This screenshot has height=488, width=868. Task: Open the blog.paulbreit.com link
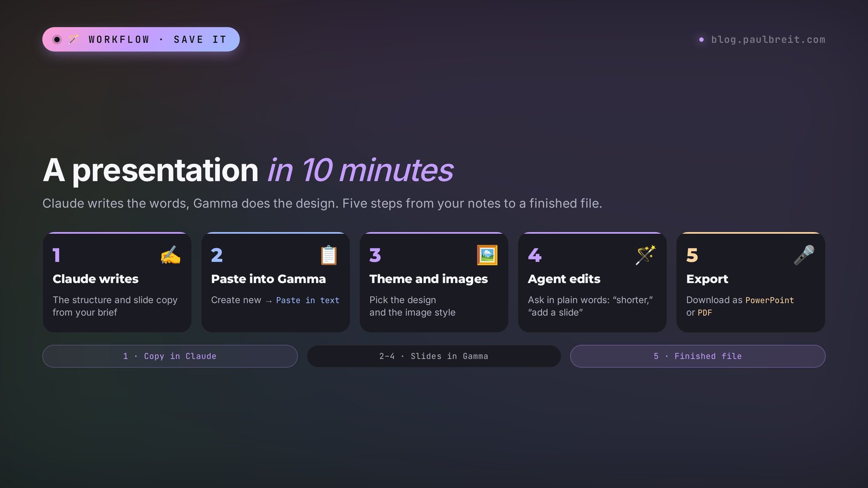[x=768, y=40]
